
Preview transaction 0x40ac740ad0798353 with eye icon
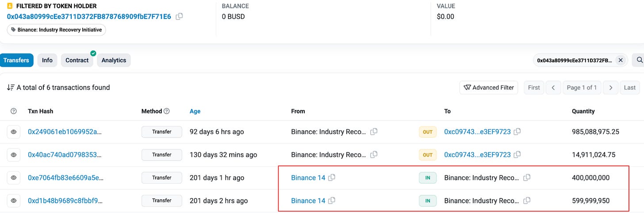(x=14, y=155)
